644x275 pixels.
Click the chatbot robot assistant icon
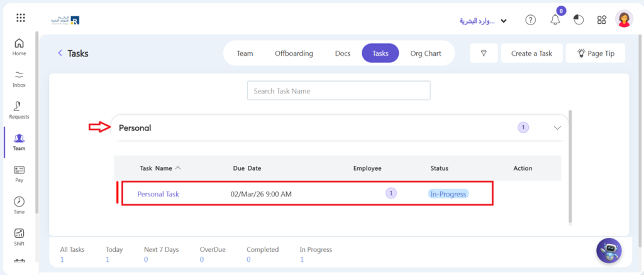tap(609, 251)
